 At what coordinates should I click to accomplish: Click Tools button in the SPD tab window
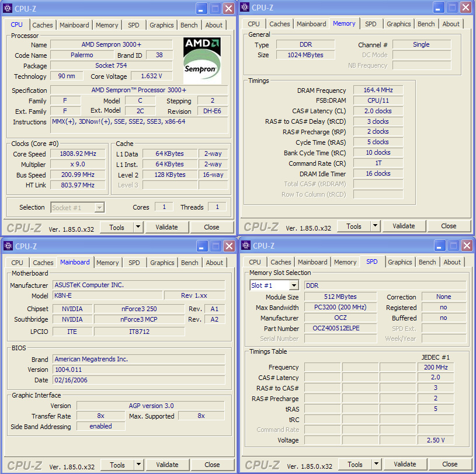[x=355, y=464]
